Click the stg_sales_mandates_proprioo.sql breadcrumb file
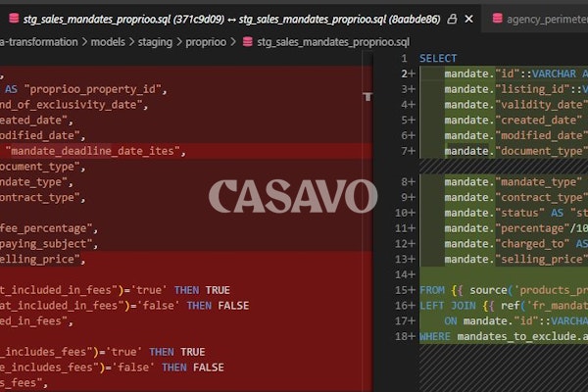 pos(333,42)
